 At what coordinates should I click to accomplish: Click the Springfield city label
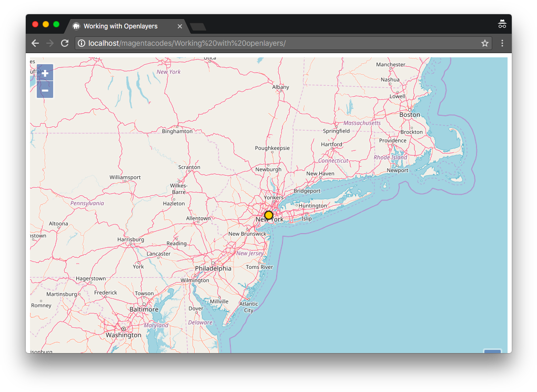336,131
